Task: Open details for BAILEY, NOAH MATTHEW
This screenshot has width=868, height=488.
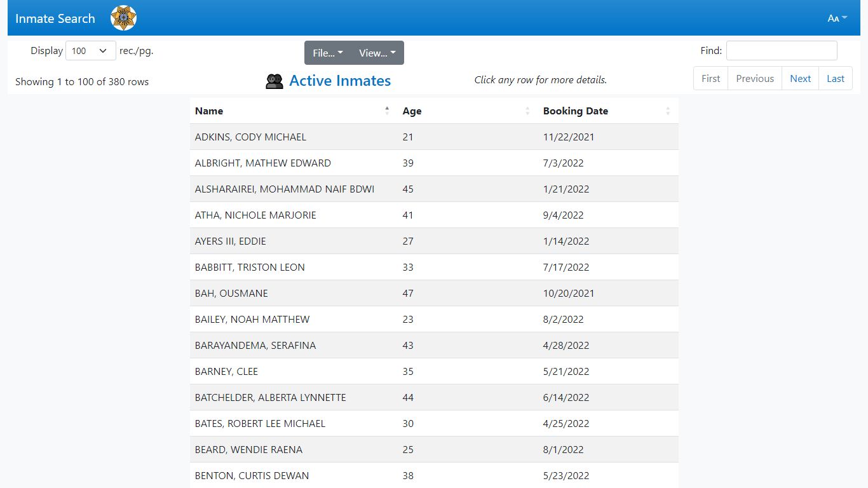Action: pos(434,319)
